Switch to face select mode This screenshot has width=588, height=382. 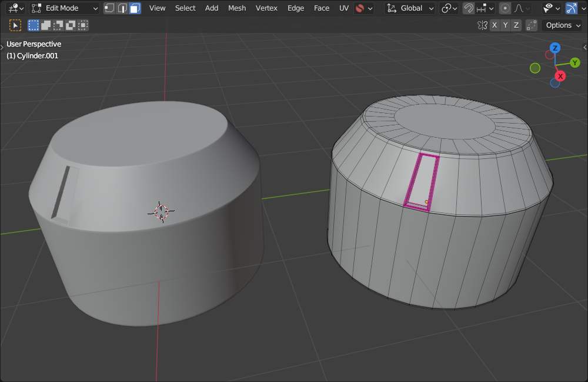tap(135, 8)
